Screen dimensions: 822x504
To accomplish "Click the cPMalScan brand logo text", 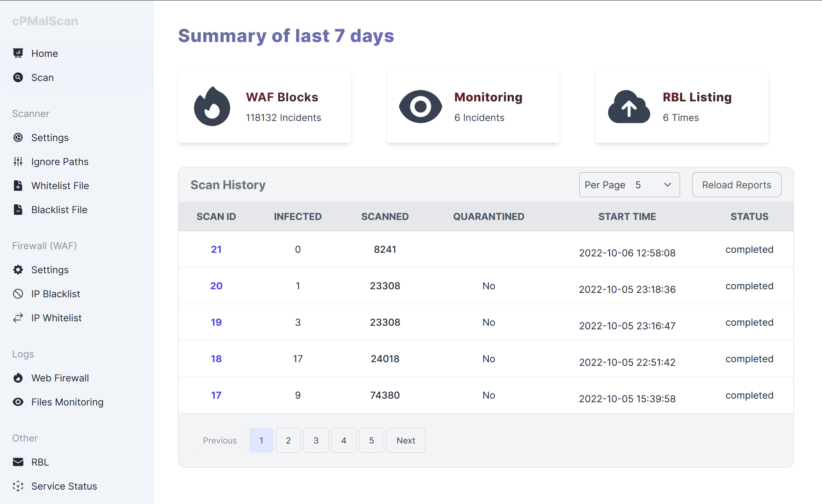I will [x=45, y=21].
